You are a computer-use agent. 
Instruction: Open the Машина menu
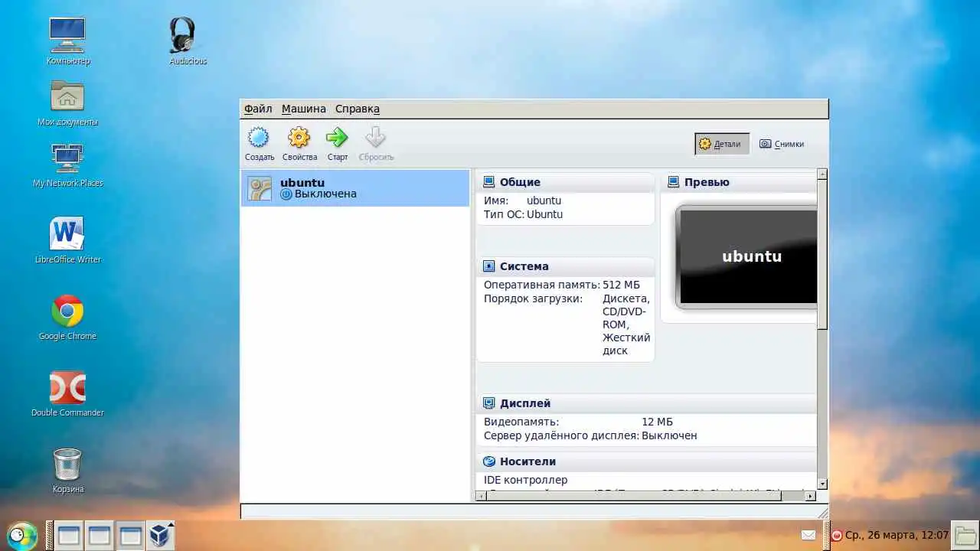(x=304, y=109)
